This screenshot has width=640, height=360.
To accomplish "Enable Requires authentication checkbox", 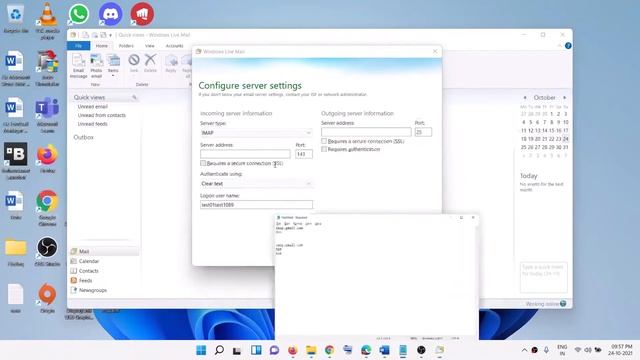I will tap(324, 149).
